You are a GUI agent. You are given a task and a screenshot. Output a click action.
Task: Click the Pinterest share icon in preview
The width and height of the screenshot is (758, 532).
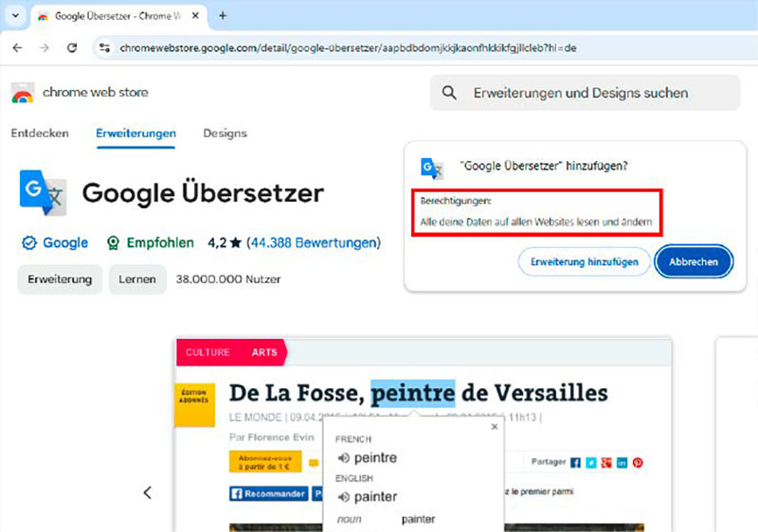[638, 463]
